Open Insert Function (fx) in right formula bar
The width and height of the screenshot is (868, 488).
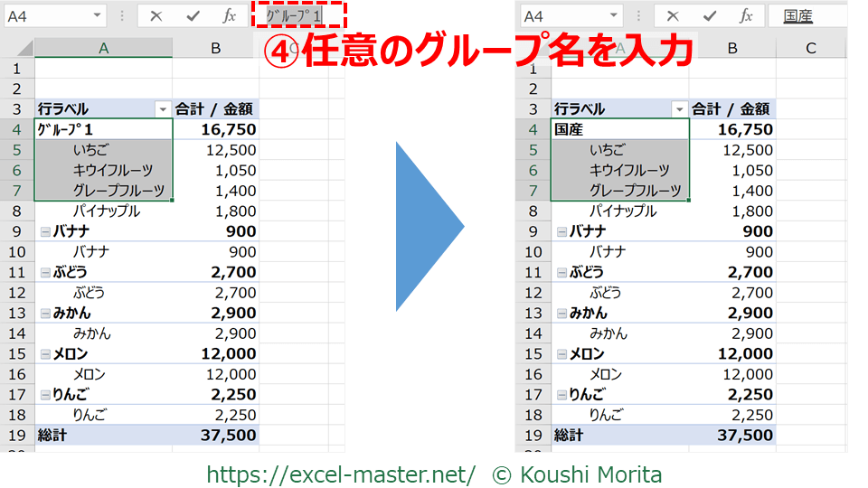coord(747,16)
